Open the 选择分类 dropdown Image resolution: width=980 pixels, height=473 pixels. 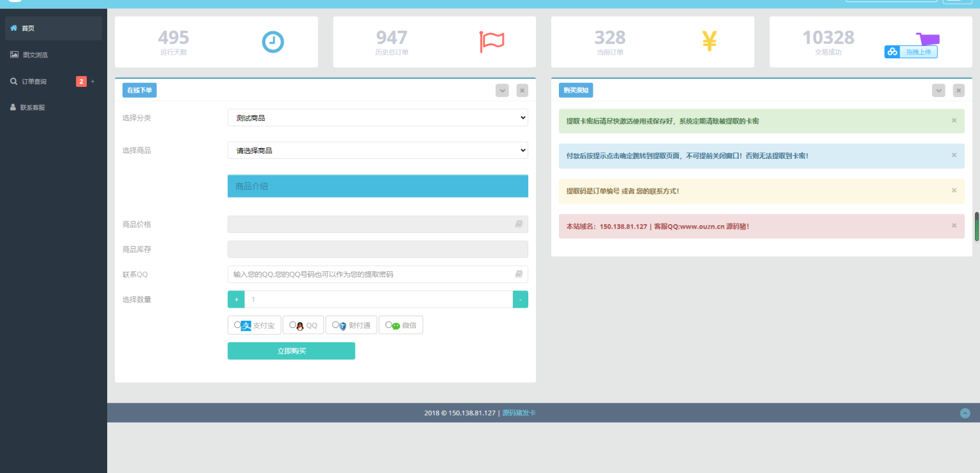point(378,118)
